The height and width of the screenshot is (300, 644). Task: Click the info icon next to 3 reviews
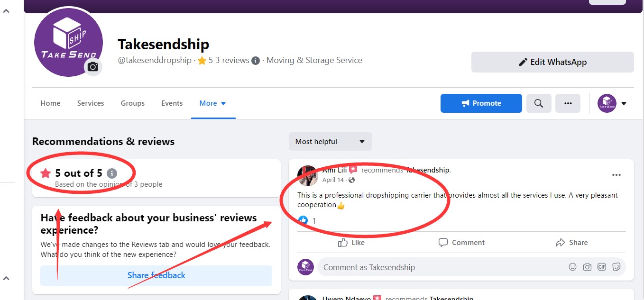pyautogui.click(x=256, y=61)
